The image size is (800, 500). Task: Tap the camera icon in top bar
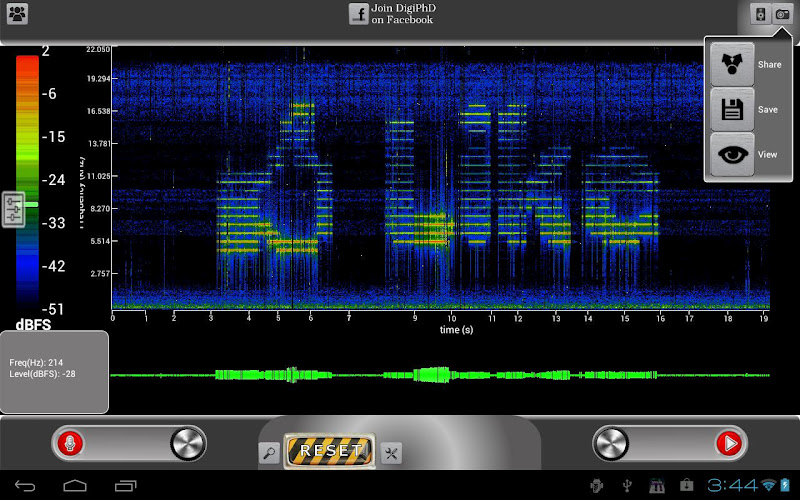point(782,14)
